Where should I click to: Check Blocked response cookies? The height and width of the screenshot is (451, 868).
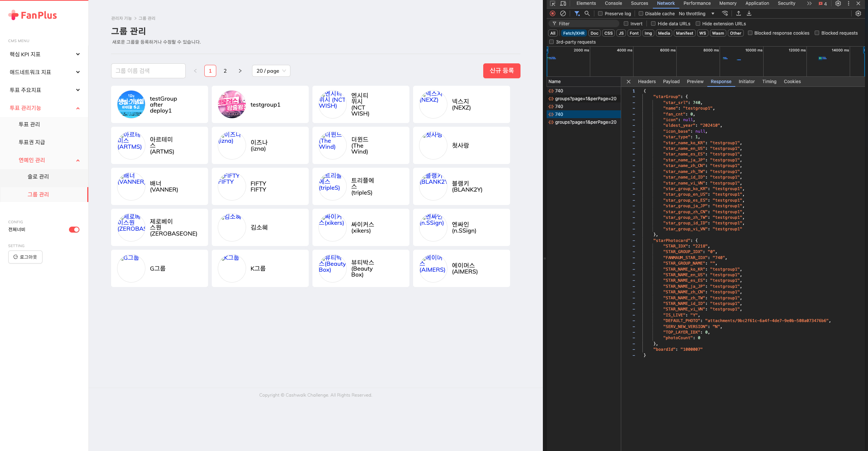point(750,33)
